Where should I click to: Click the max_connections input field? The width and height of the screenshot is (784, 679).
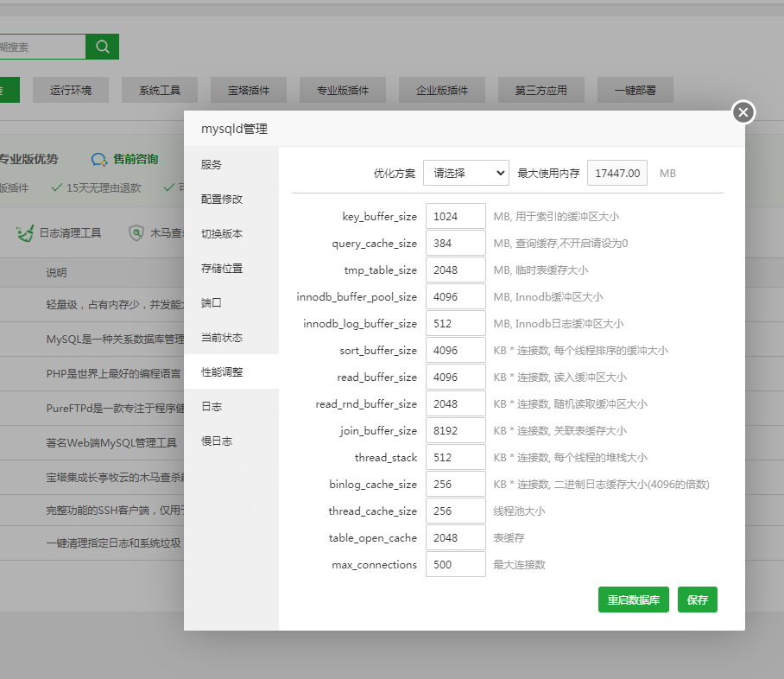point(455,564)
